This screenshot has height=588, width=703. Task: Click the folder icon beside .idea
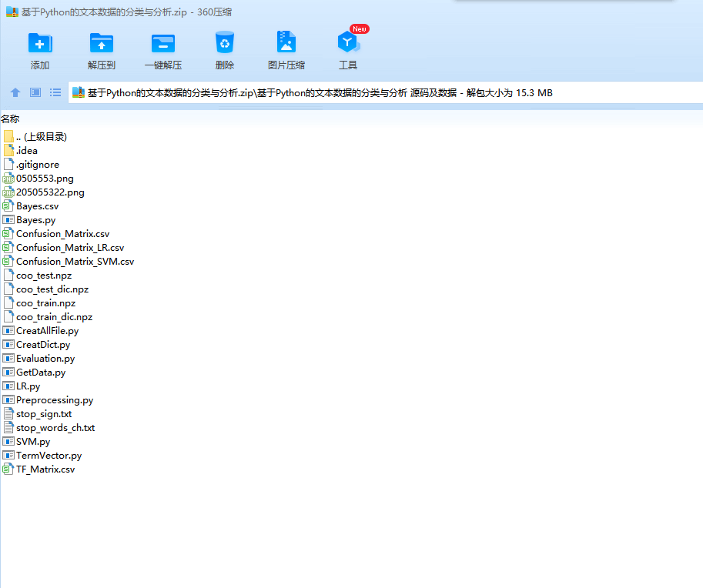click(8, 150)
